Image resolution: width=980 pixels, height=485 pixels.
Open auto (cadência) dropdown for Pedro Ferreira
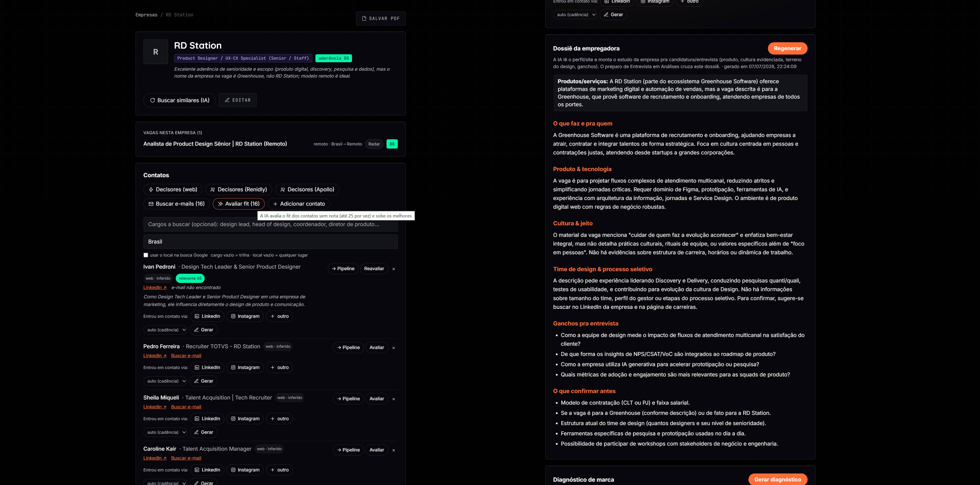[x=166, y=381]
